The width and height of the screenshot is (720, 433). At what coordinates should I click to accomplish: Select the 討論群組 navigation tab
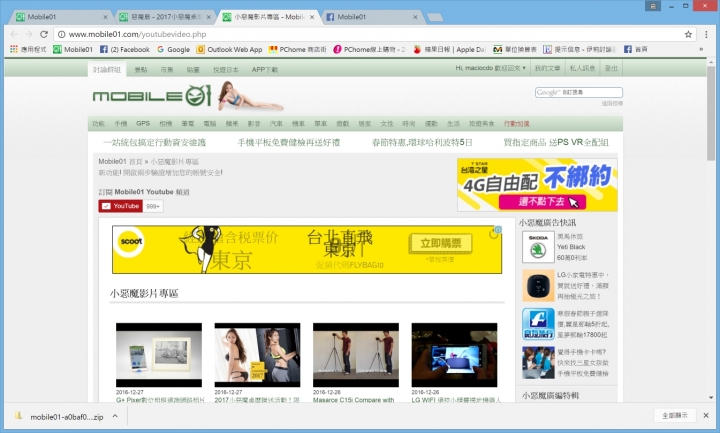pos(107,69)
